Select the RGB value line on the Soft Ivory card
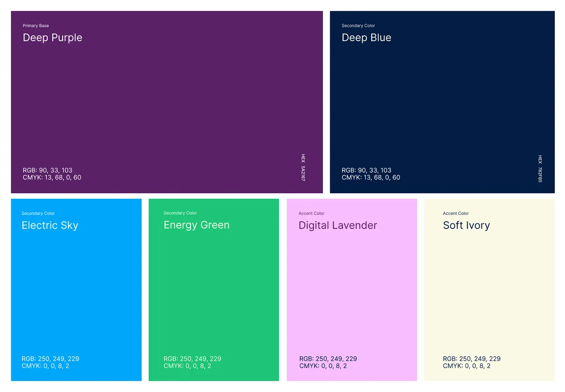This screenshot has width=565, height=392. [x=472, y=359]
